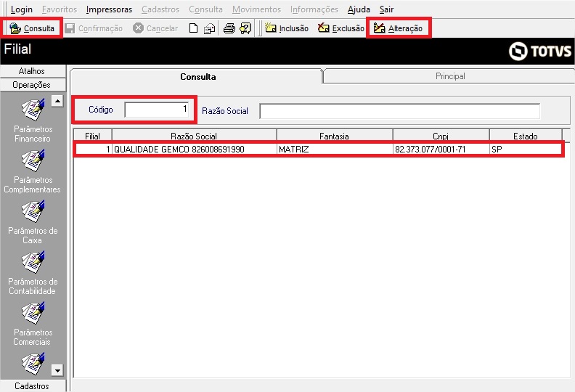Expand the Atalhos sidebar section

[32, 70]
